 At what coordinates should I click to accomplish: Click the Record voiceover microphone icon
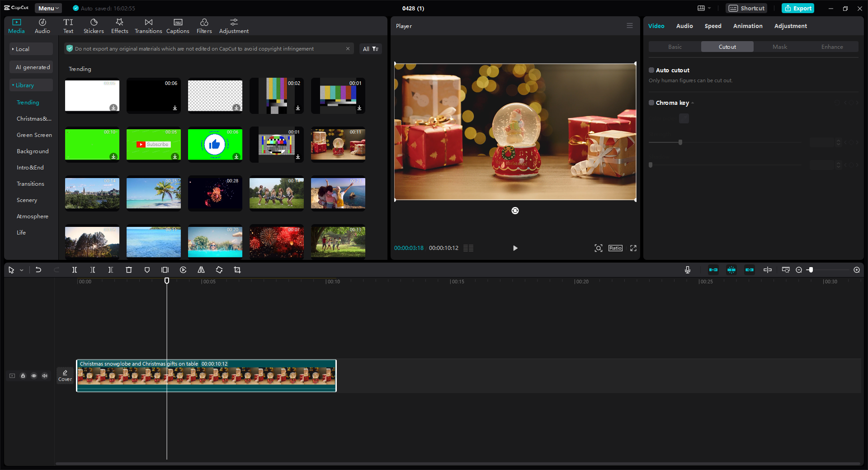click(x=687, y=270)
